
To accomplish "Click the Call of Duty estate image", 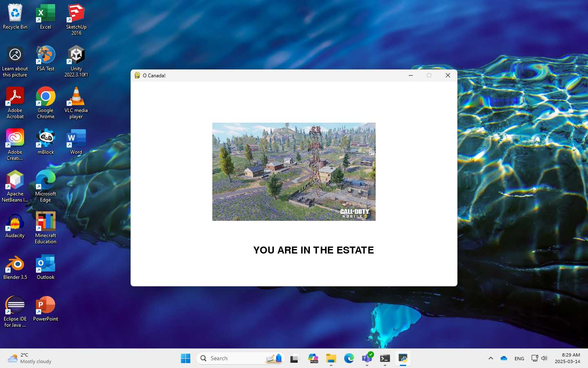I will (294, 172).
